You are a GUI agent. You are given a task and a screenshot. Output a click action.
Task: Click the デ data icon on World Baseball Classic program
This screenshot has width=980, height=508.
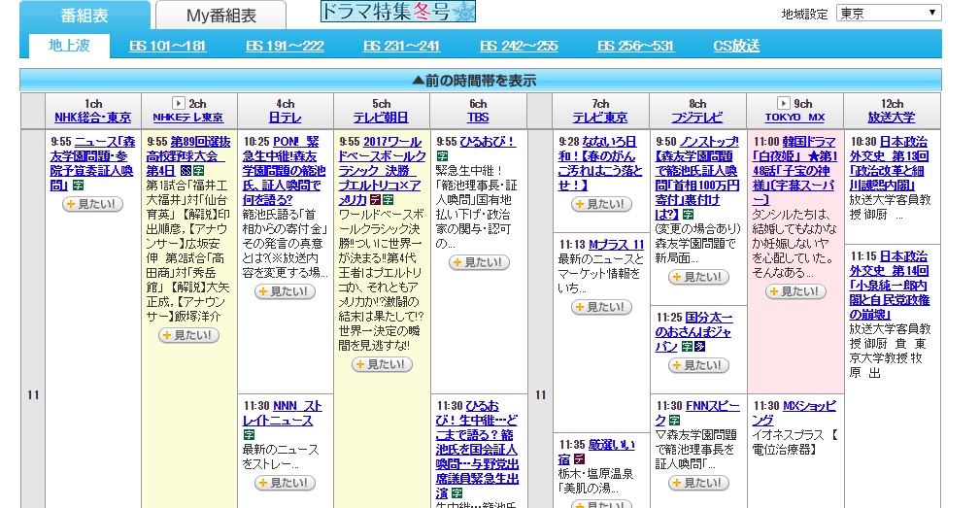[x=374, y=199]
